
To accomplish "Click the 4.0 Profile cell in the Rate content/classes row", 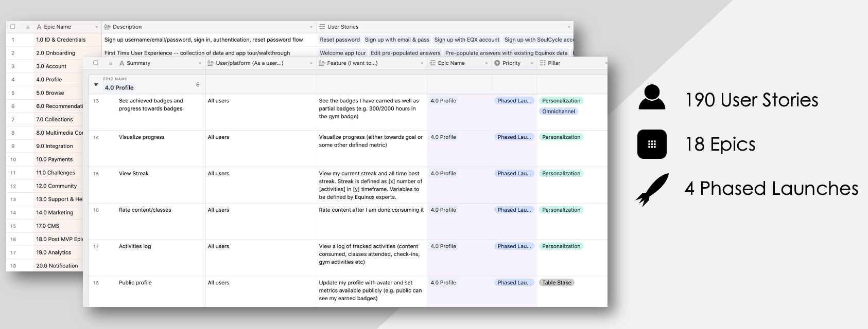I will click(459, 221).
